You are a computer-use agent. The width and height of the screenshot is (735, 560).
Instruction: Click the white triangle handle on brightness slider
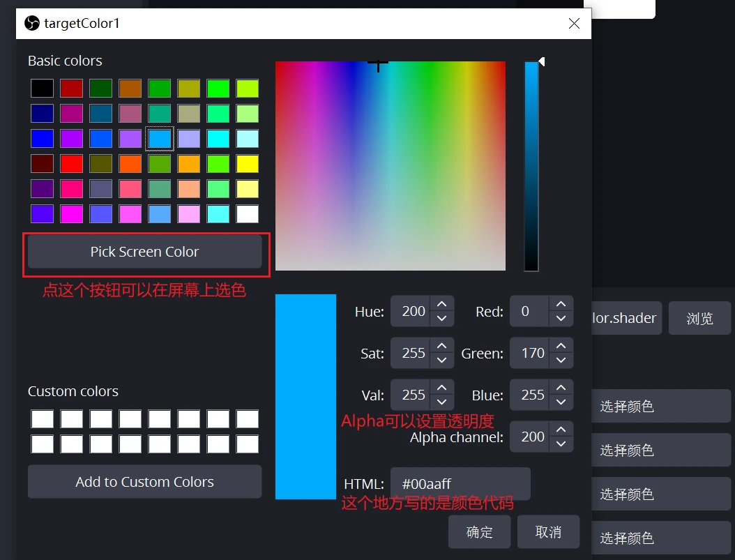(541, 61)
